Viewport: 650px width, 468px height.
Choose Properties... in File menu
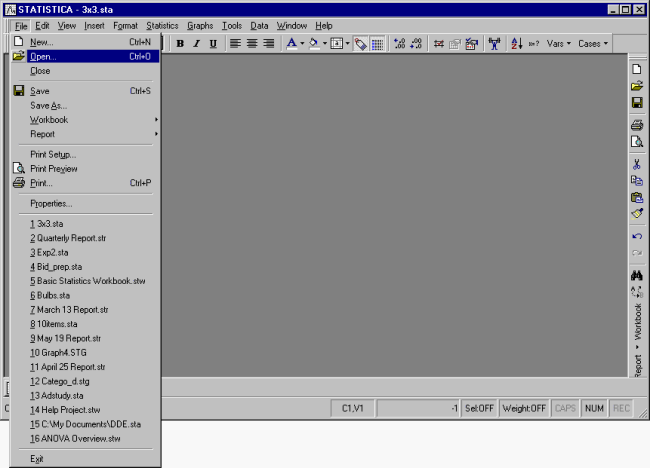85,204
